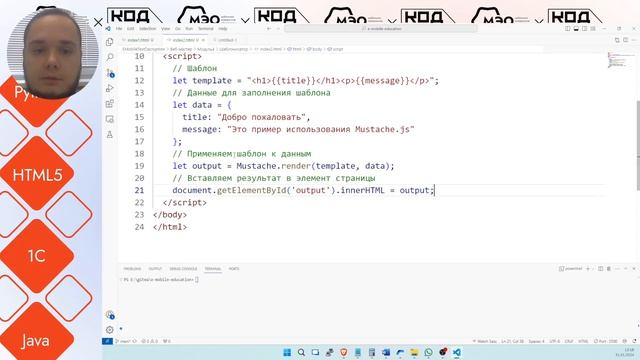Change indentation Spaces: 4
The image size is (640, 360).
(536, 341)
